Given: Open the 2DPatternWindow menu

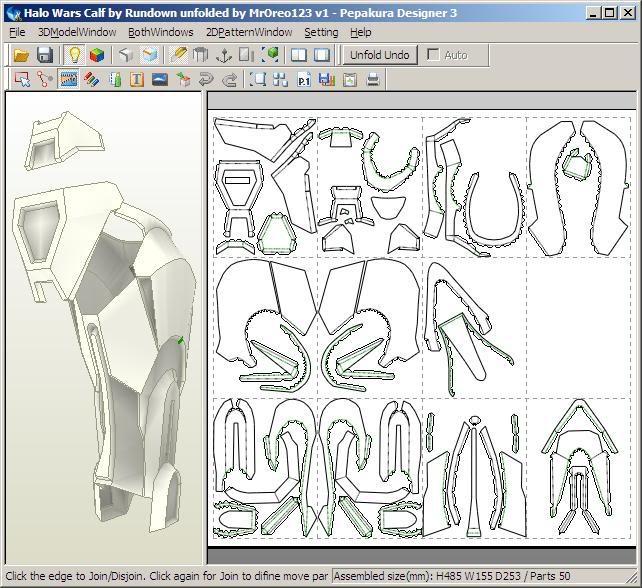Looking at the screenshot, I should (249, 32).
